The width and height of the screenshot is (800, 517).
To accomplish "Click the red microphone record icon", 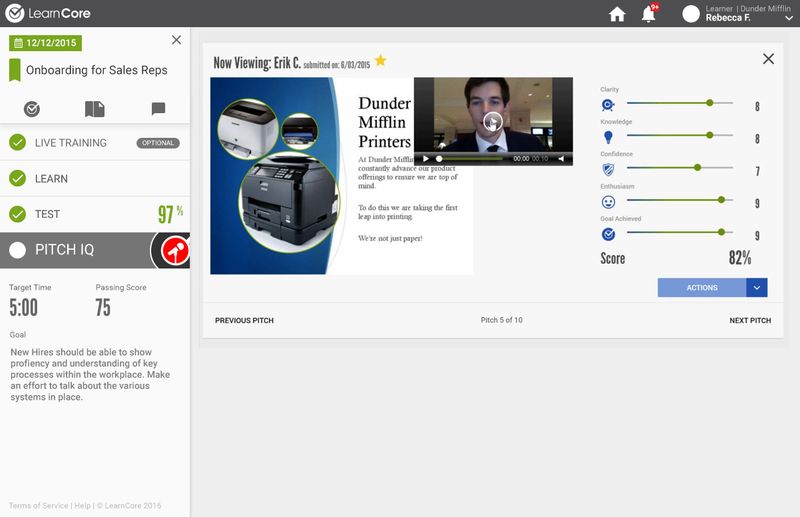I will 174,251.
